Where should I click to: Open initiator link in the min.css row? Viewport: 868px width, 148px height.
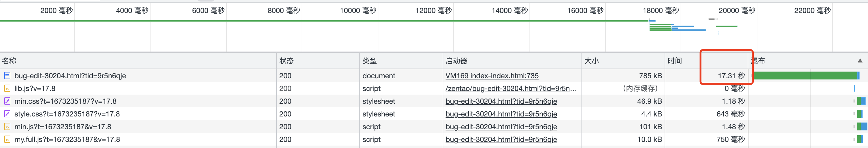point(501,101)
